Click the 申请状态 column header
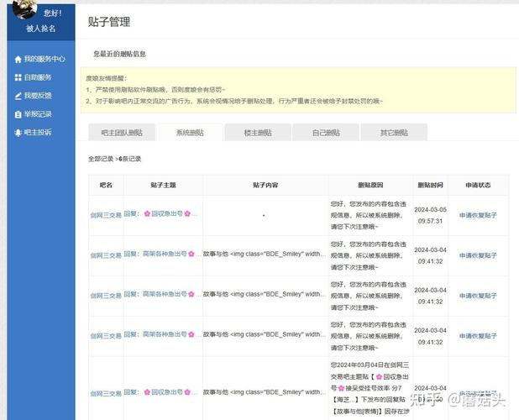The height and width of the screenshot is (420, 519). [478, 185]
